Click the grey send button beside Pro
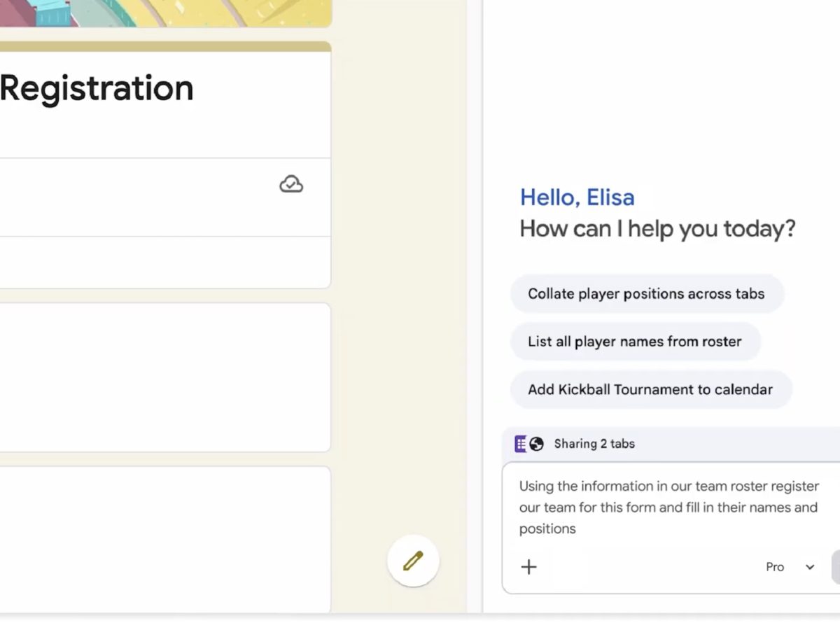840x630 pixels. (835, 567)
